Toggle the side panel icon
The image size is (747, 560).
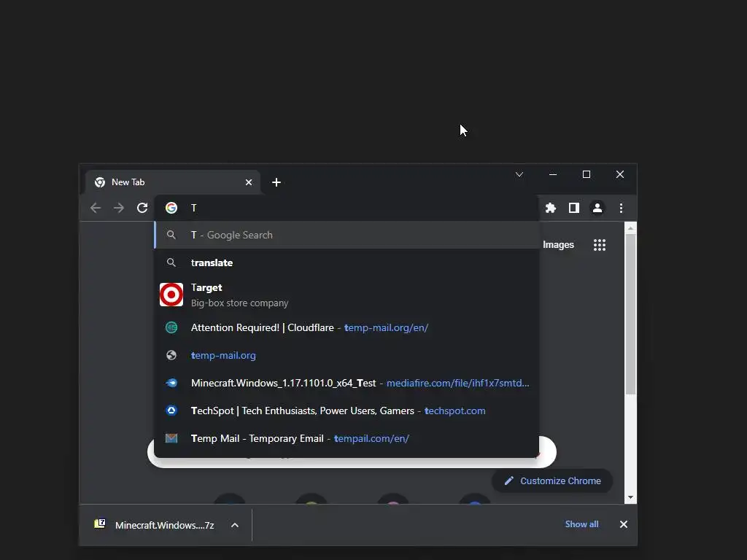(574, 208)
